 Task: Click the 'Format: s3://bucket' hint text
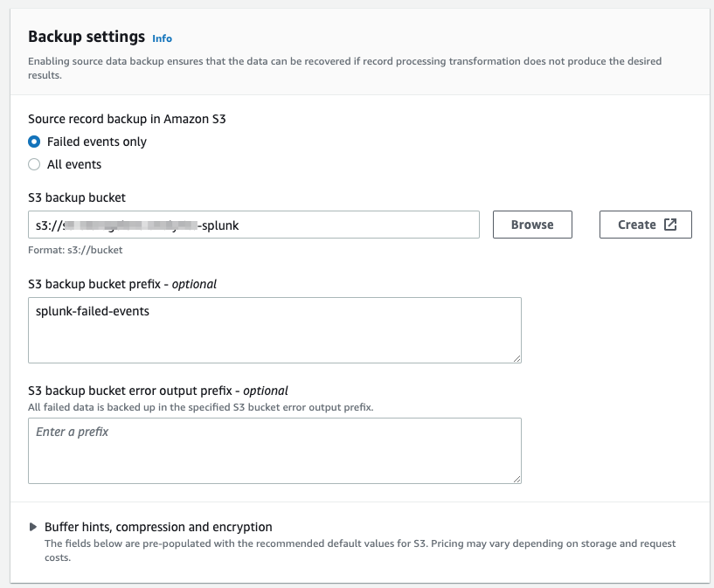point(75,250)
